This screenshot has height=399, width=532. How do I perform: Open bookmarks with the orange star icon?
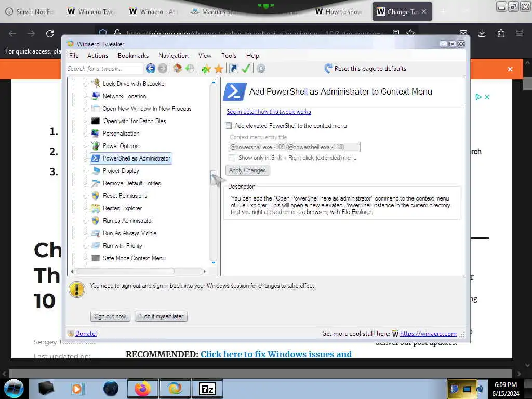pos(219,69)
